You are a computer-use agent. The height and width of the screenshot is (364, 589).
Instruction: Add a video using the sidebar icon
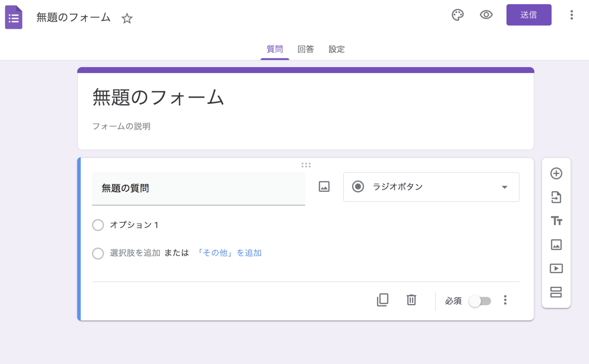point(556,268)
